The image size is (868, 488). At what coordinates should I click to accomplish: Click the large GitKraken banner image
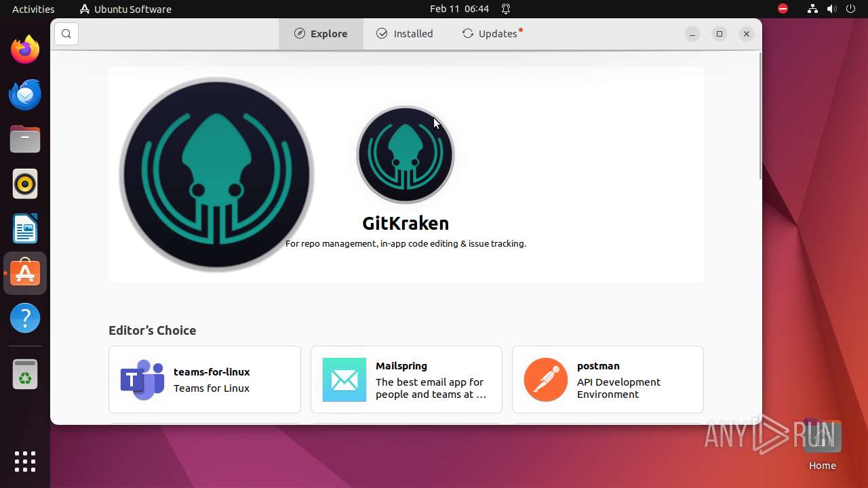point(216,174)
